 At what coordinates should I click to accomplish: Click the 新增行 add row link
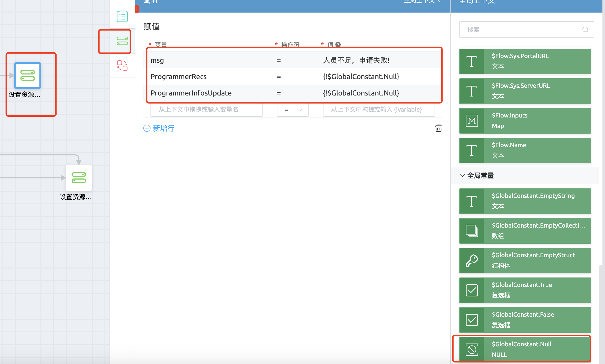159,128
